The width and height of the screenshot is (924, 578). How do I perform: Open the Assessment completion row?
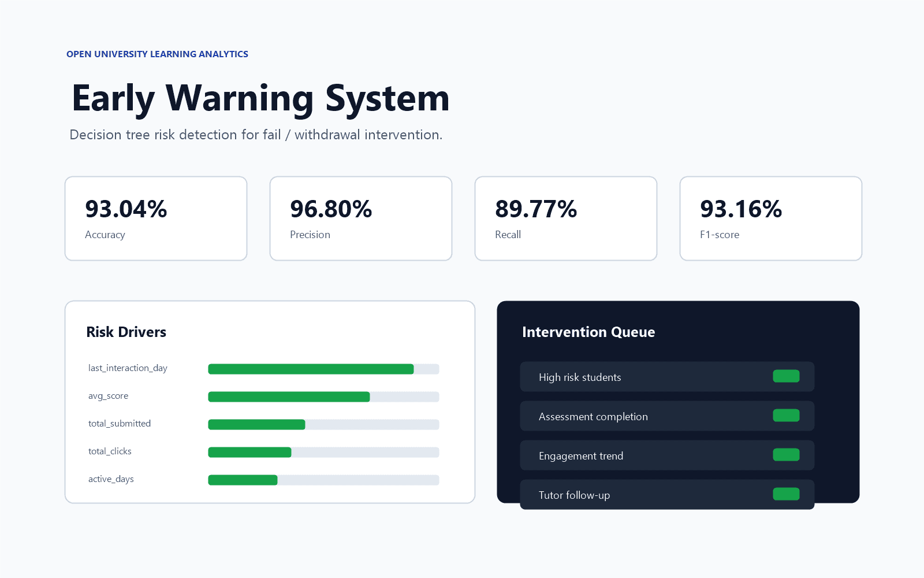point(667,416)
